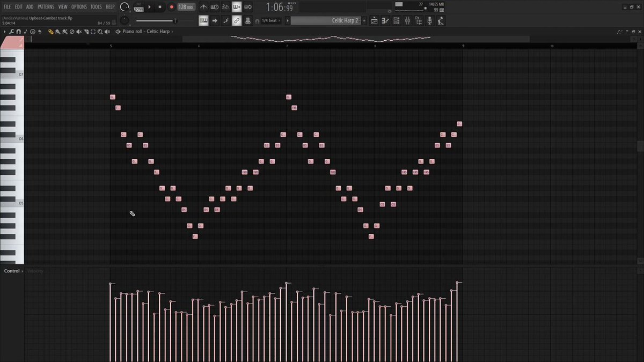
Task: Toggle the countdown before recording
Action: 225,7
